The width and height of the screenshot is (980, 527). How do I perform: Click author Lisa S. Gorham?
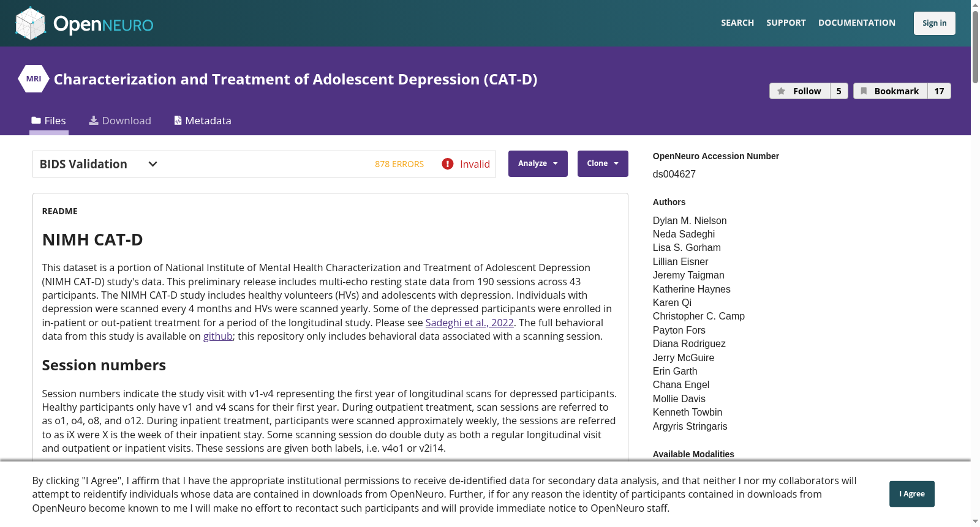click(x=687, y=247)
